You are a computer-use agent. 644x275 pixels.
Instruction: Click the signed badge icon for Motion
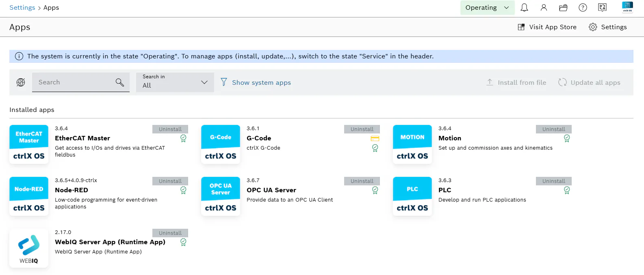click(567, 138)
